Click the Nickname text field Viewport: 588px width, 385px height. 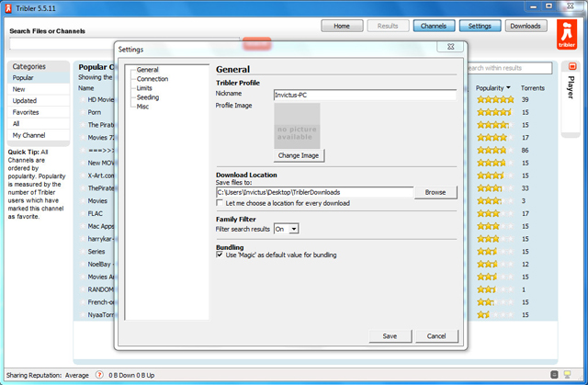[364, 95]
